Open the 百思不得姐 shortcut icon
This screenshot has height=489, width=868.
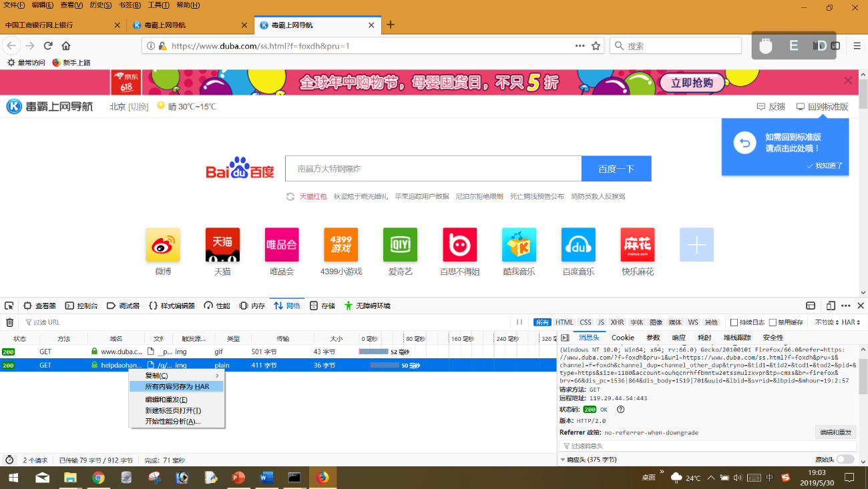459,245
